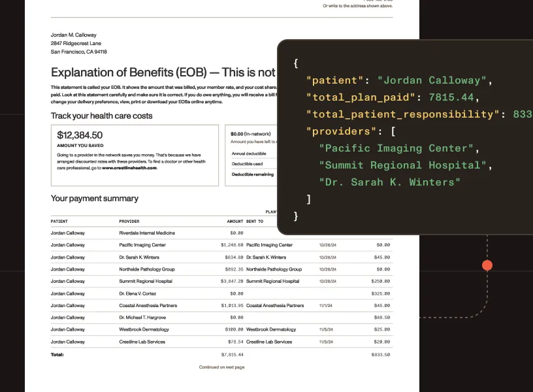
Task: Select "Crestline Lab Services" in the Provider column
Action: pos(142,342)
